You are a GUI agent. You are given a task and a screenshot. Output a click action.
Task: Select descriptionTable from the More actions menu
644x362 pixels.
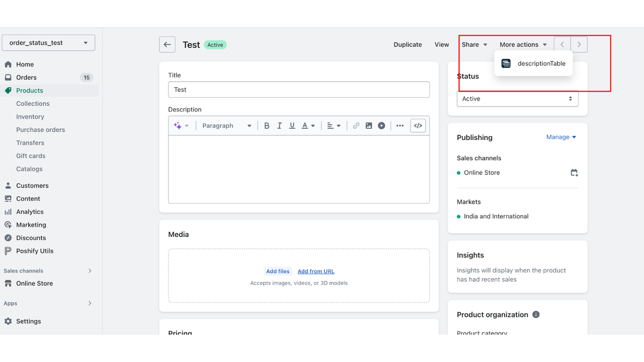(x=541, y=63)
